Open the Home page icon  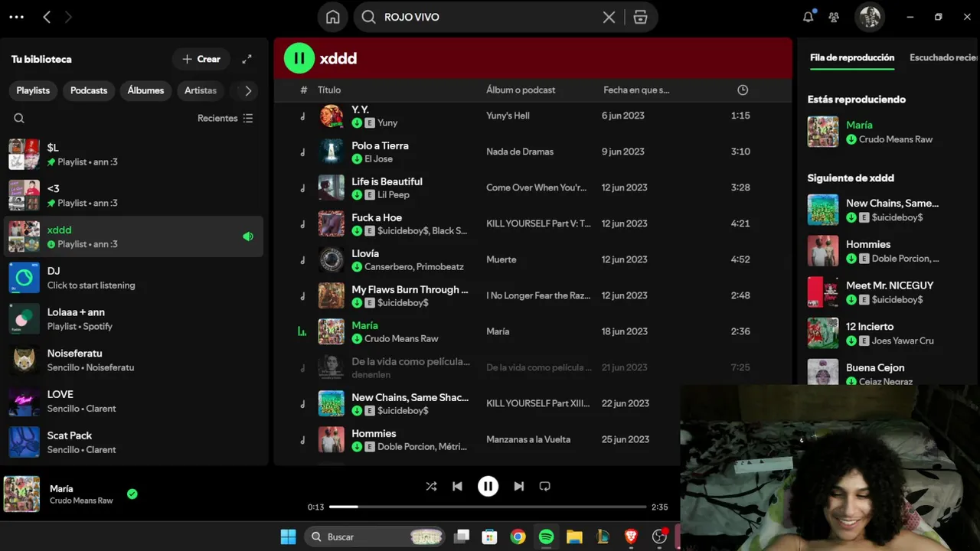[x=333, y=17]
